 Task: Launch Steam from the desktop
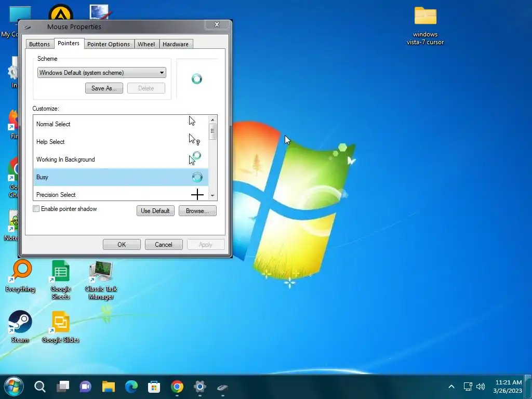[20, 327]
